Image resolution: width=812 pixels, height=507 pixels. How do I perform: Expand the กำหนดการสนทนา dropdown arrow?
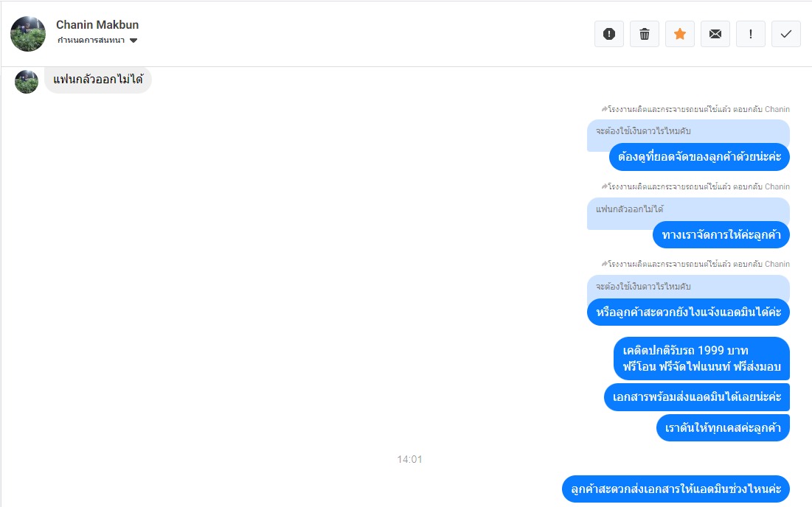(x=133, y=41)
